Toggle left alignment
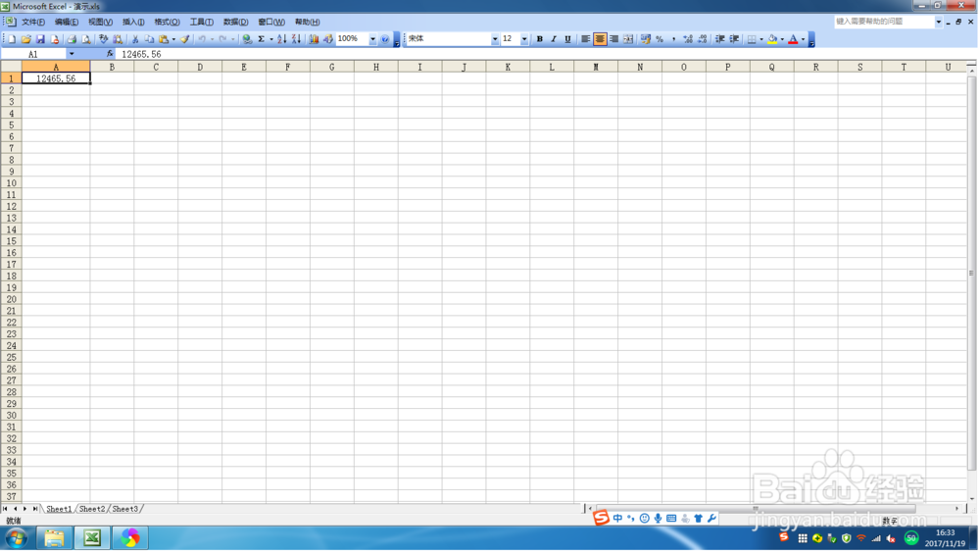This screenshot has height=553, width=980. click(x=586, y=39)
